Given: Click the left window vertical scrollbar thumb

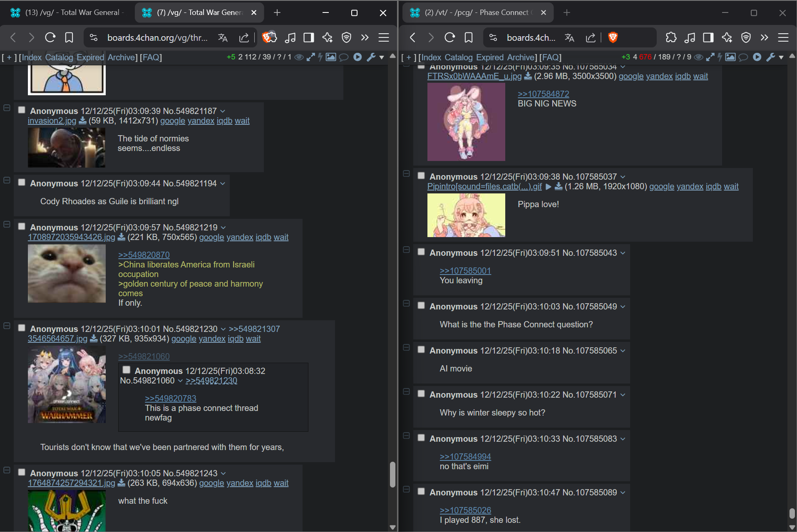Looking at the screenshot, I should tap(392, 474).
